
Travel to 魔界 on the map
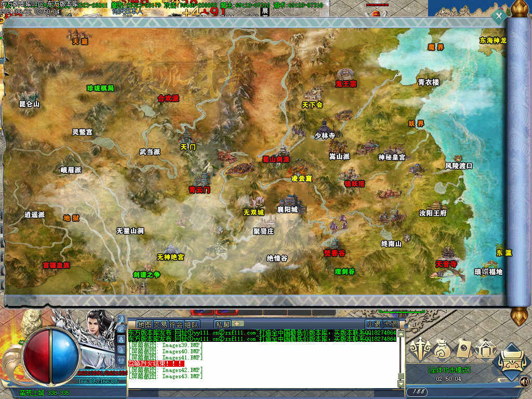point(436,47)
